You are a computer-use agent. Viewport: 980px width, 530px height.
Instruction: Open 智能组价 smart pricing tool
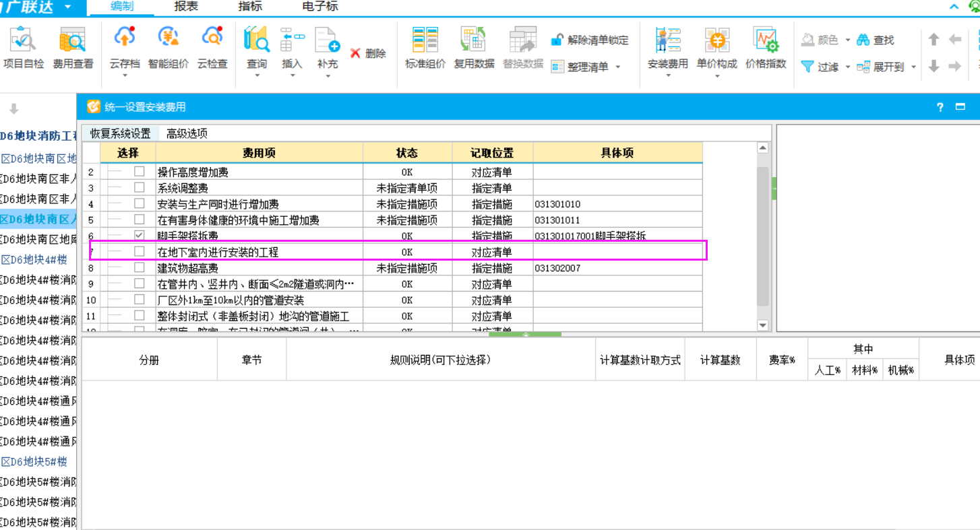168,48
